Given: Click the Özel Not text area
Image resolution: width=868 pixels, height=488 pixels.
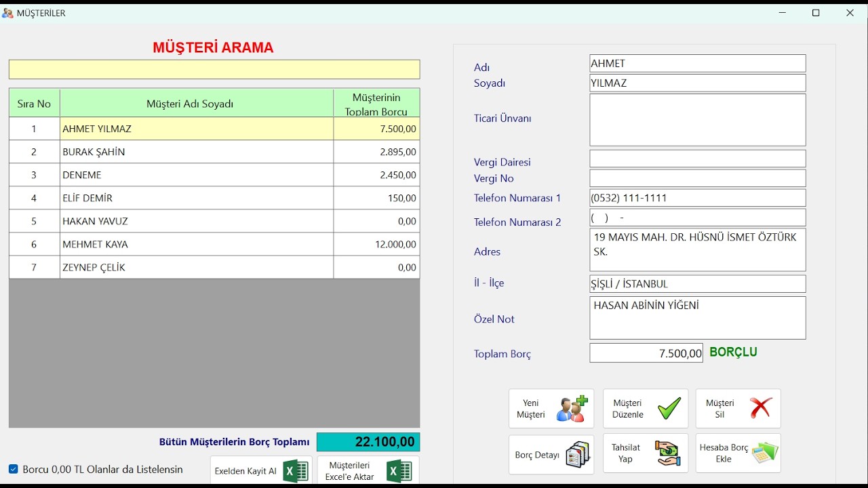Looking at the screenshot, I should 698,318.
